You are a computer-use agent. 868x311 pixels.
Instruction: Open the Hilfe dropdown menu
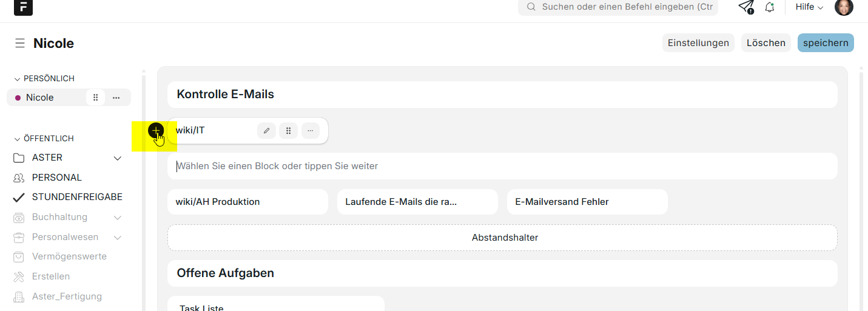tap(809, 7)
